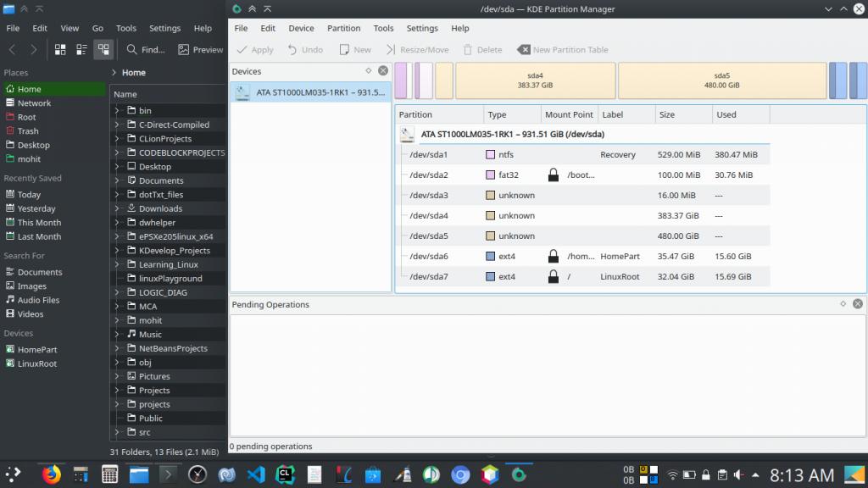Select the sda5 block in partition graph

coord(721,80)
